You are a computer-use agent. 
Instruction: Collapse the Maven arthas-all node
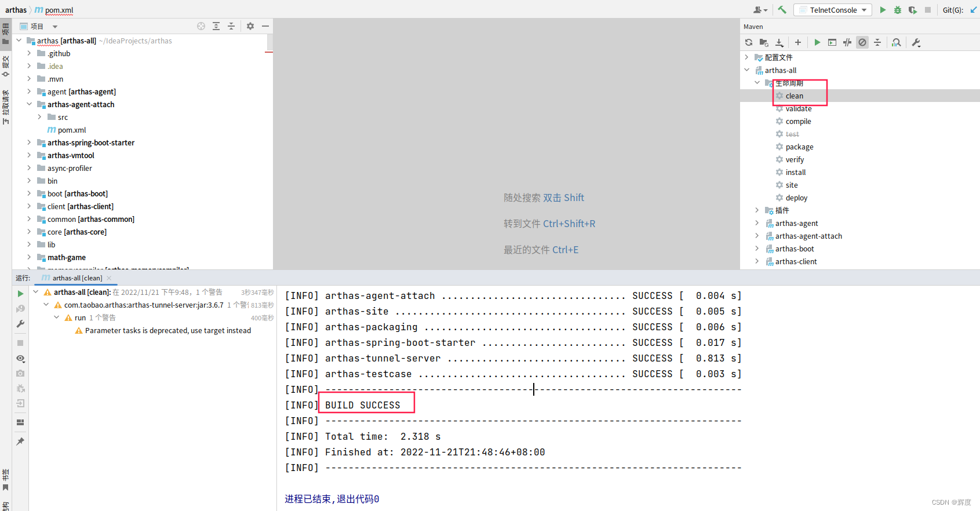click(746, 70)
